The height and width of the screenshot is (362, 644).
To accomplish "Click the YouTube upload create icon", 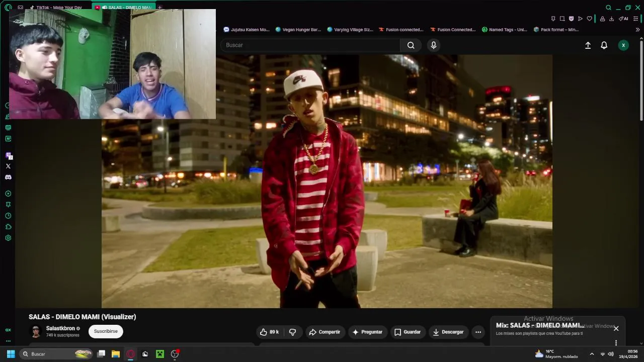I will [588, 45].
